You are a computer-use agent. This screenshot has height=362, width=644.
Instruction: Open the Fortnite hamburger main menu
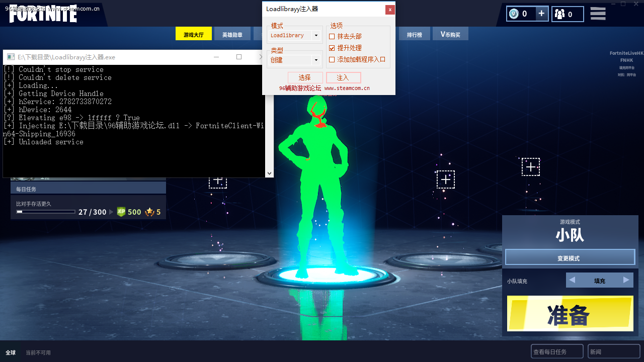click(x=598, y=14)
